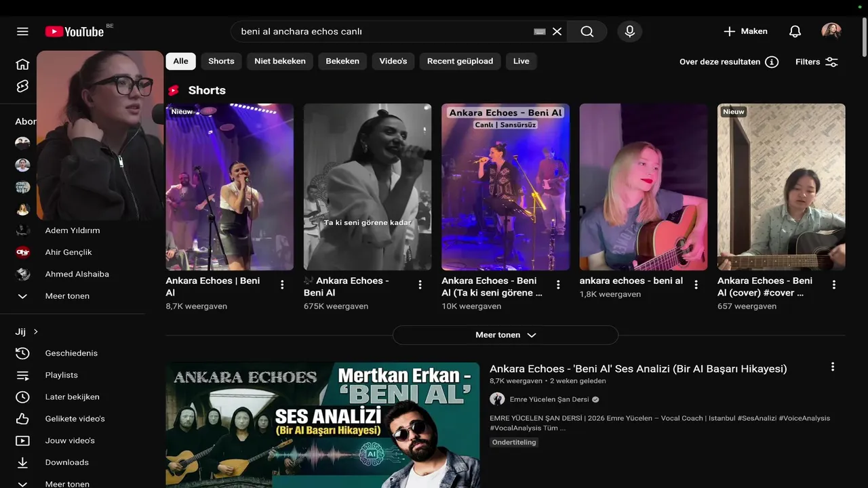The height and width of the screenshot is (488, 868).
Task: Open the hamburger guide menu
Action: pos(22,31)
